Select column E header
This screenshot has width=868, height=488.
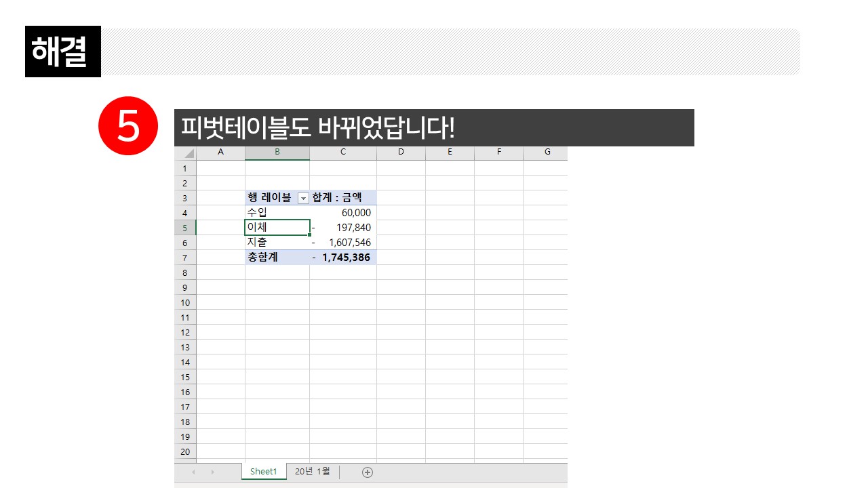pos(450,152)
